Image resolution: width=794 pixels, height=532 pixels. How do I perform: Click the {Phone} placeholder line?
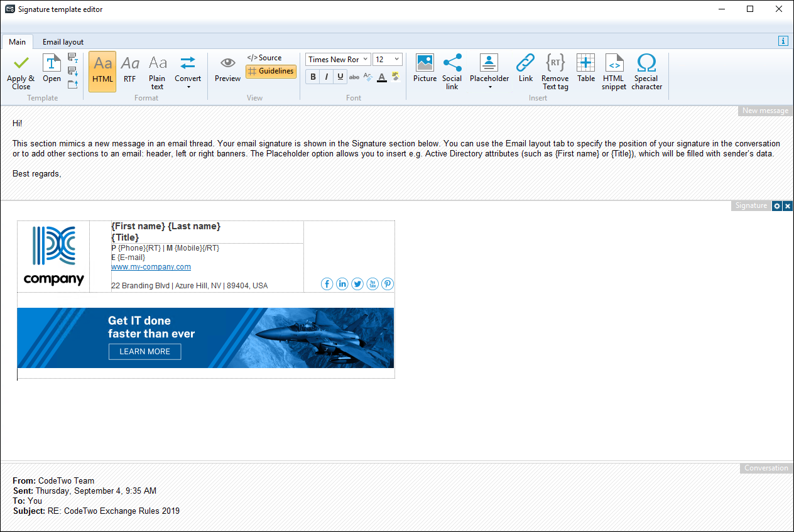[x=165, y=248]
